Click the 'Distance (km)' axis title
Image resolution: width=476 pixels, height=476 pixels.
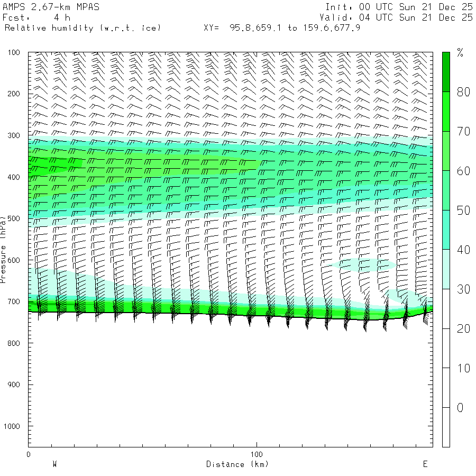pos(237,464)
